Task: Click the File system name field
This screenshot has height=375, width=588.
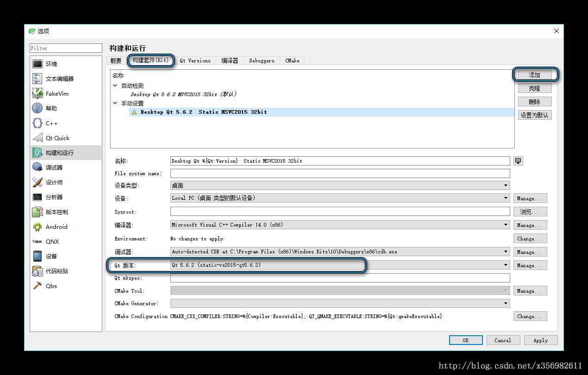Action: point(340,173)
